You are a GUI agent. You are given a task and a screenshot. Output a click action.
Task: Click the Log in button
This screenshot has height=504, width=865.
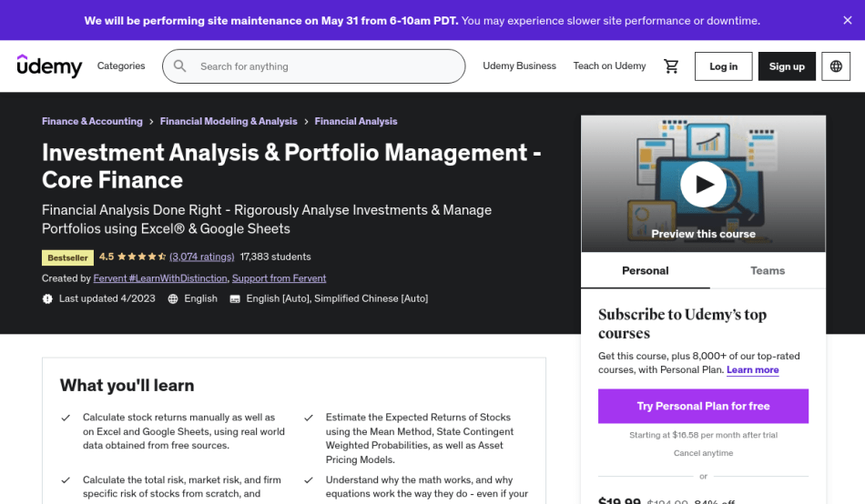click(x=723, y=66)
